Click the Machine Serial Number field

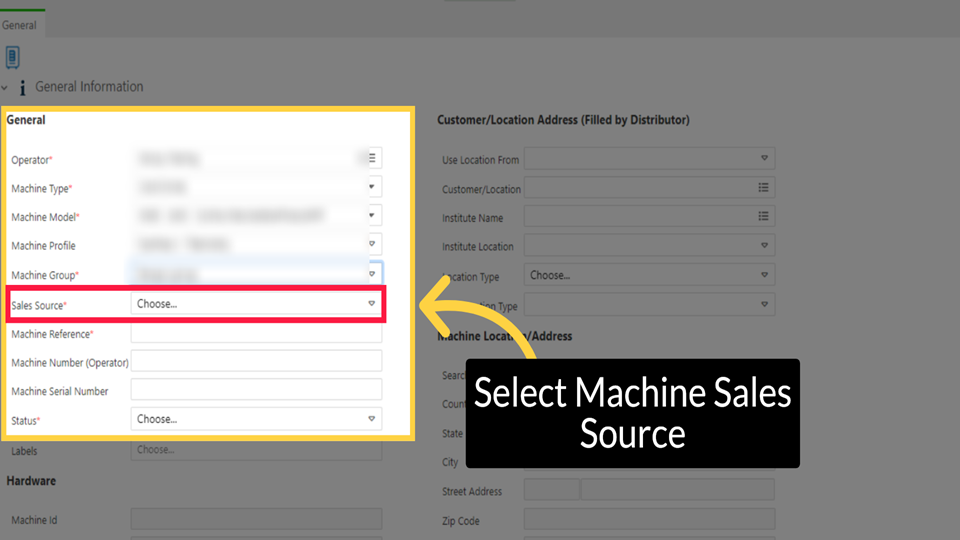(x=256, y=390)
